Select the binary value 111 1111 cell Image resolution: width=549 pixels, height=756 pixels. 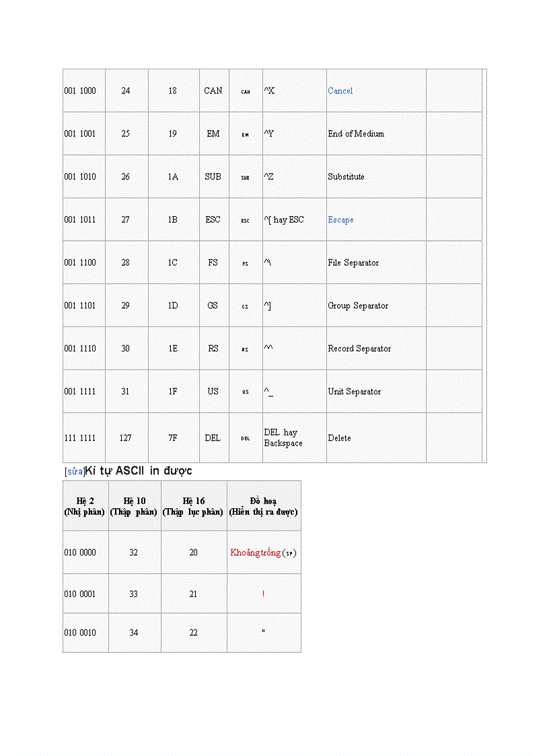pyautogui.click(x=80, y=438)
